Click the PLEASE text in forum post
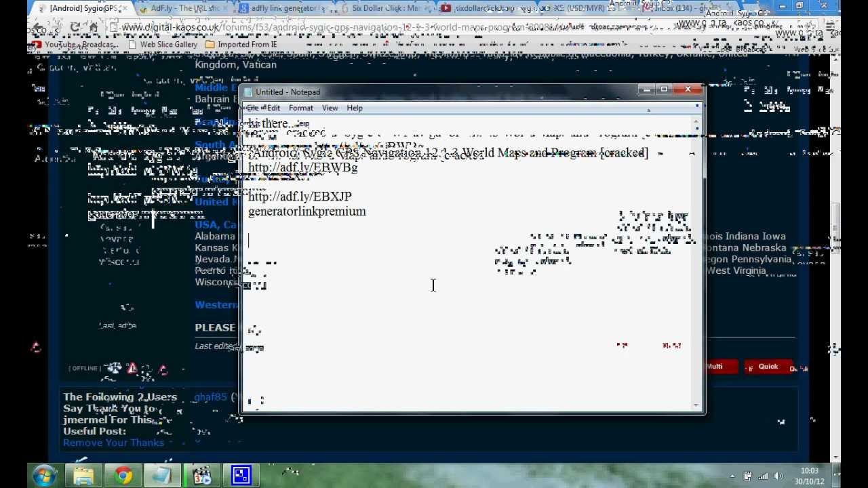868x488 pixels. coord(215,327)
